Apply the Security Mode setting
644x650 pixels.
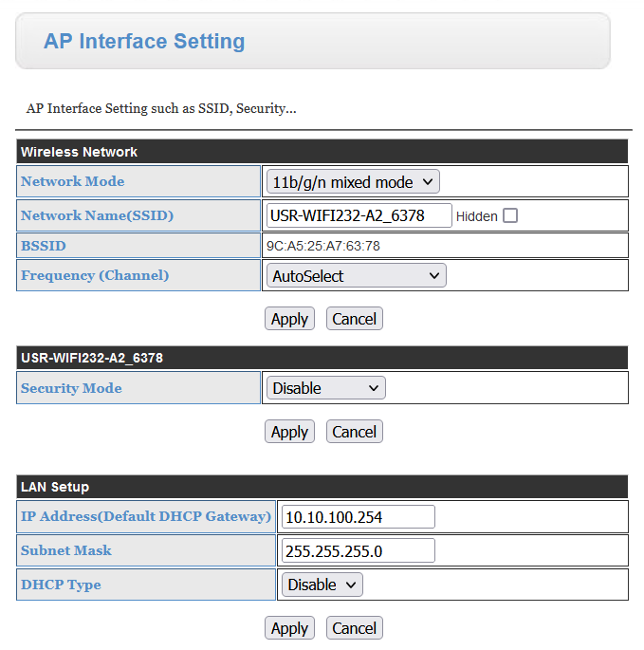(289, 432)
